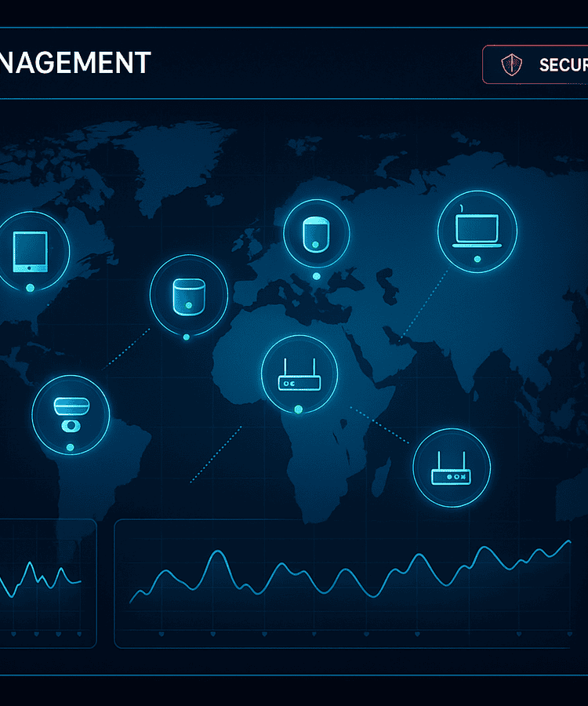Select the status dot below the camera device

[x=70, y=447]
